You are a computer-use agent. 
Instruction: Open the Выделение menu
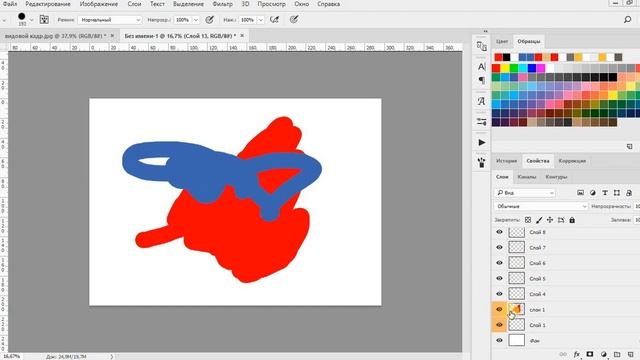point(188,4)
